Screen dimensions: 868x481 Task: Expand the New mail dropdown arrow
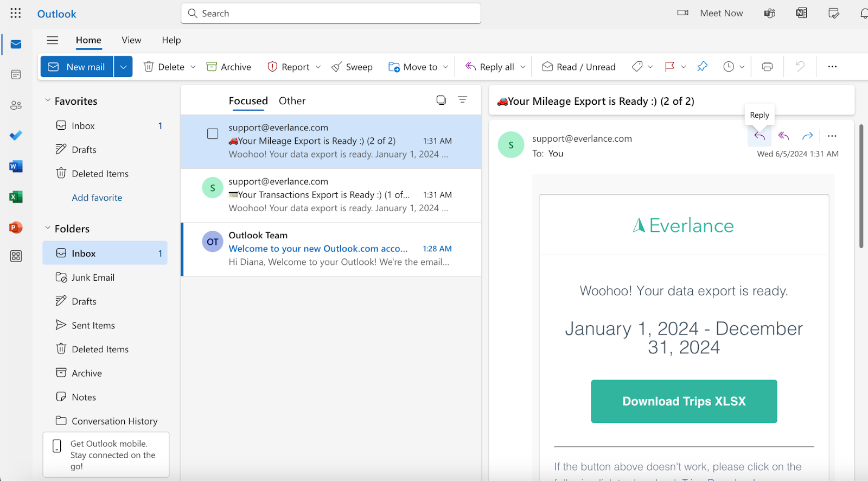click(x=123, y=67)
